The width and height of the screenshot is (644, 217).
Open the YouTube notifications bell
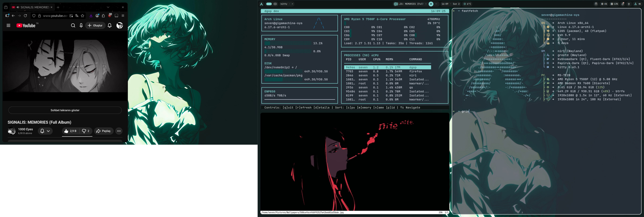point(109,25)
